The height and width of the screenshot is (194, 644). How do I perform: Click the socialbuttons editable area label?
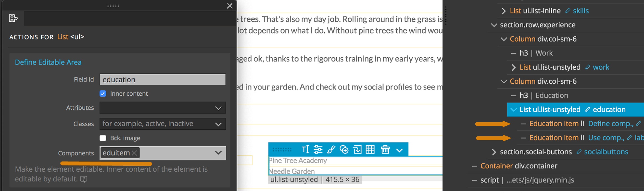click(606, 152)
